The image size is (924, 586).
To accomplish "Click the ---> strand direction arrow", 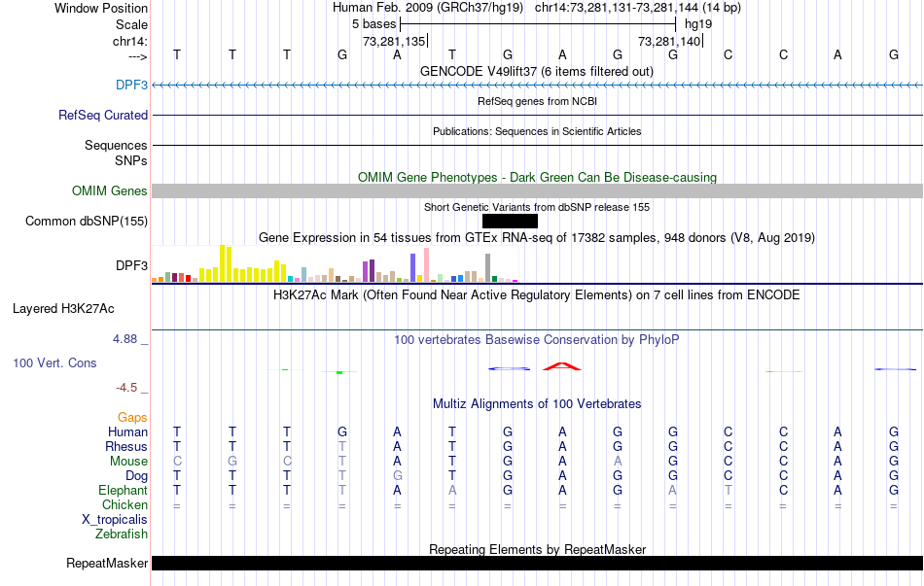I will point(131,56).
